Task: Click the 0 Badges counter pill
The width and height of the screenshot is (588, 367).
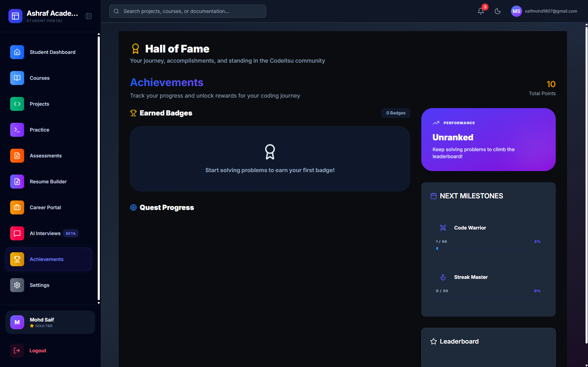Action: 396,113
